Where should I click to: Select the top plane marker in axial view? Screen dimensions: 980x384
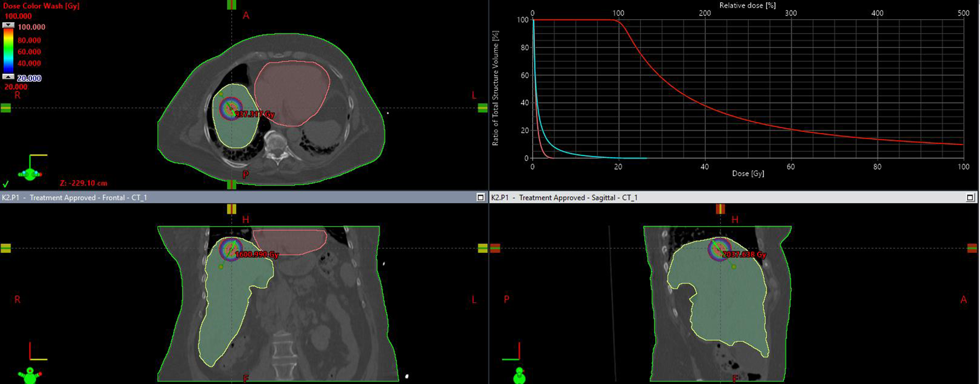[x=231, y=5]
